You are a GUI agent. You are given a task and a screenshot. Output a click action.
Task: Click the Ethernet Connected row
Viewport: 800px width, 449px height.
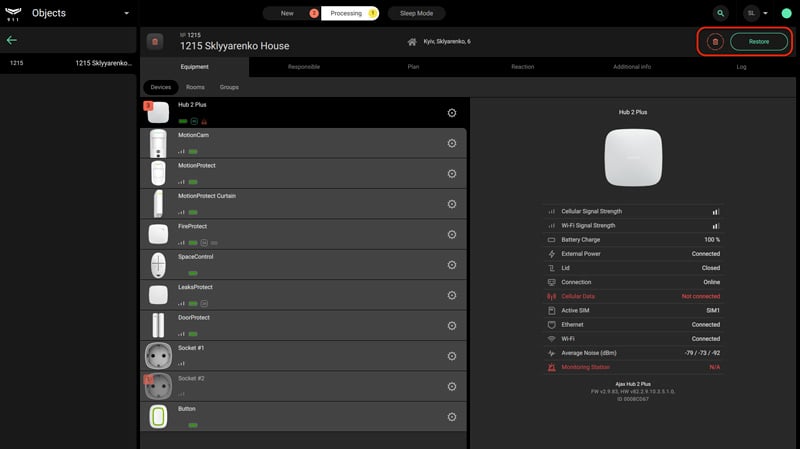pos(633,325)
